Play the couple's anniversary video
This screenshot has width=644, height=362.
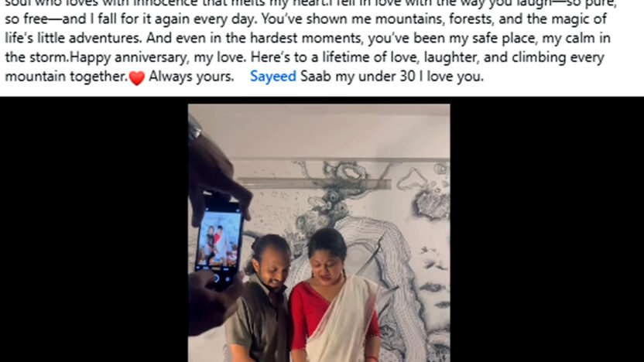point(319,233)
